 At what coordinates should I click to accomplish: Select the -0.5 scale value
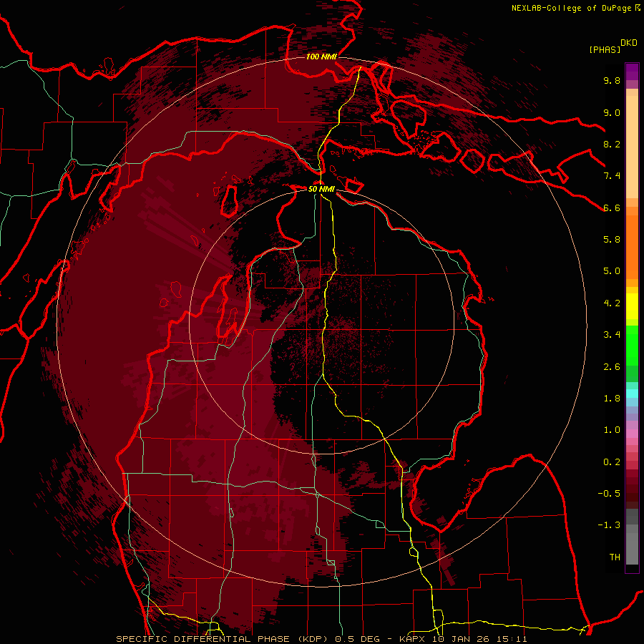click(609, 494)
